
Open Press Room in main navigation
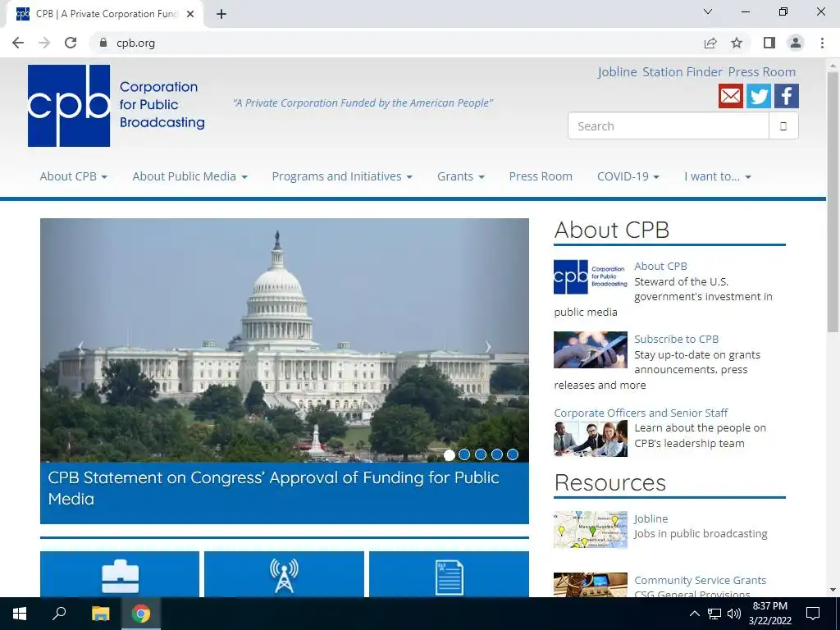point(541,176)
